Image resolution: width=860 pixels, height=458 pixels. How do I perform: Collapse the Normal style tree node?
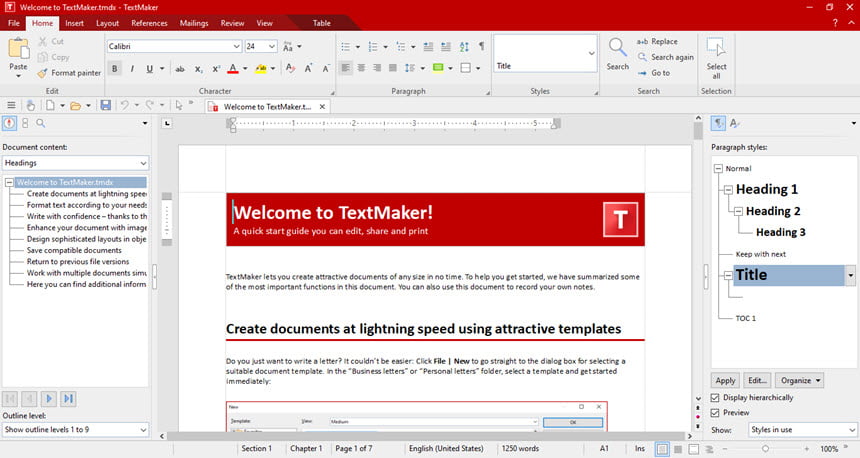pyautogui.click(x=718, y=168)
